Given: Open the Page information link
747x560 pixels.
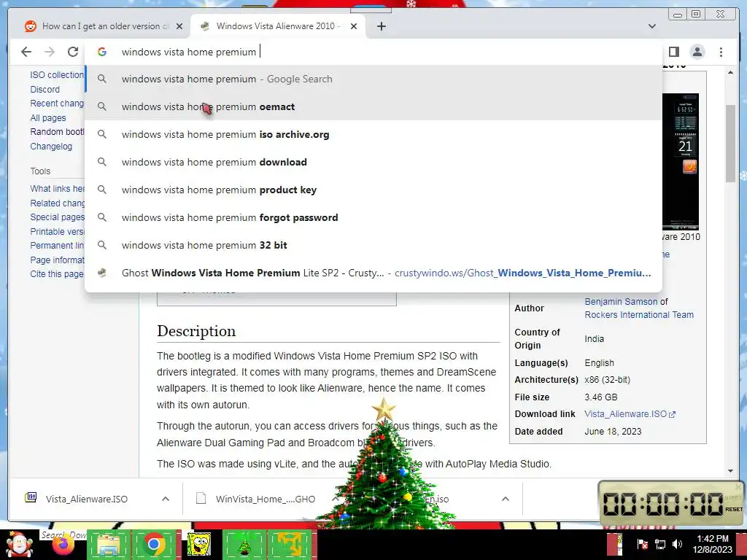Looking at the screenshot, I should coord(57,260).
